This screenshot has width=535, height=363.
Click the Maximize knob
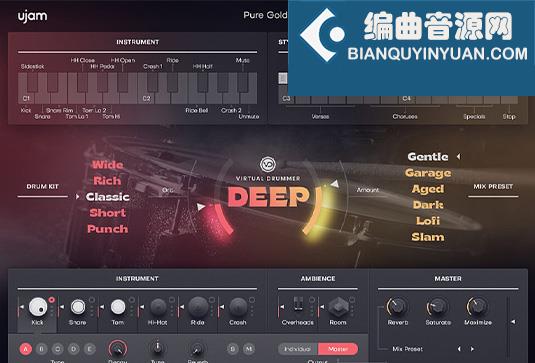pos(477,306)
